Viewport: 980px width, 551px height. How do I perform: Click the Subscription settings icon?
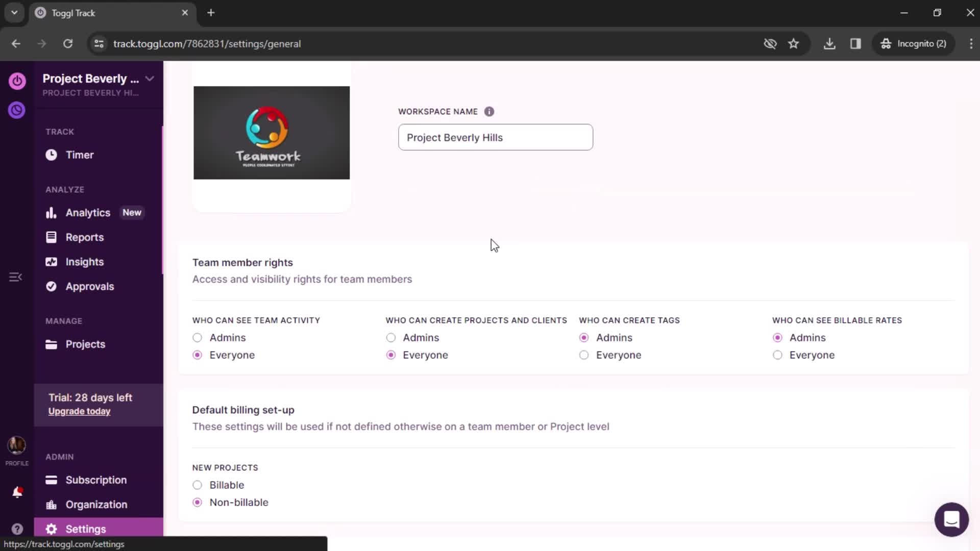(52, 480)
